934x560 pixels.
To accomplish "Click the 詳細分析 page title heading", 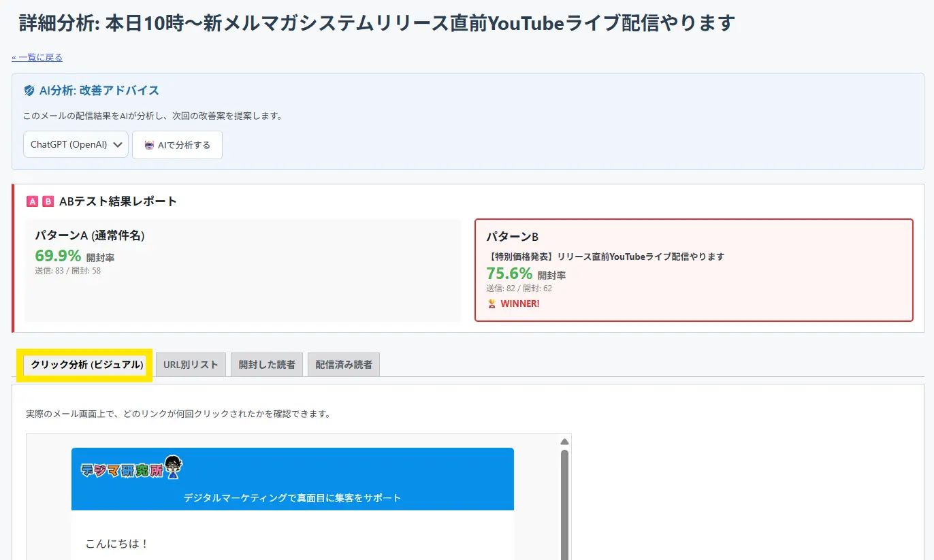I will 376,23.
